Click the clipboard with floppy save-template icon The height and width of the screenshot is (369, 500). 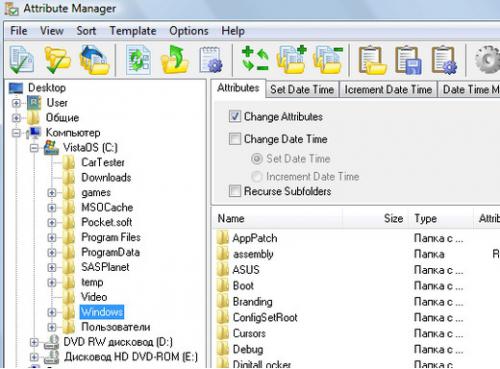pyautogui.click(x=408, y=61)
